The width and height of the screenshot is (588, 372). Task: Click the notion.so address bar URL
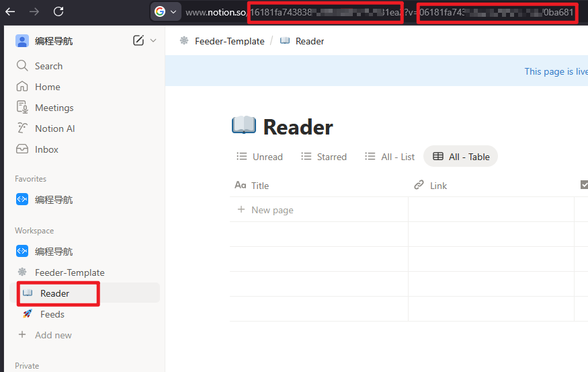click(380, 12)
